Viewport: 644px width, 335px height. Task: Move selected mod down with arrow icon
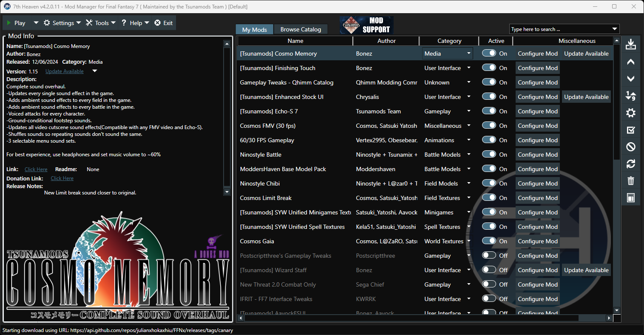pos(631,79)
